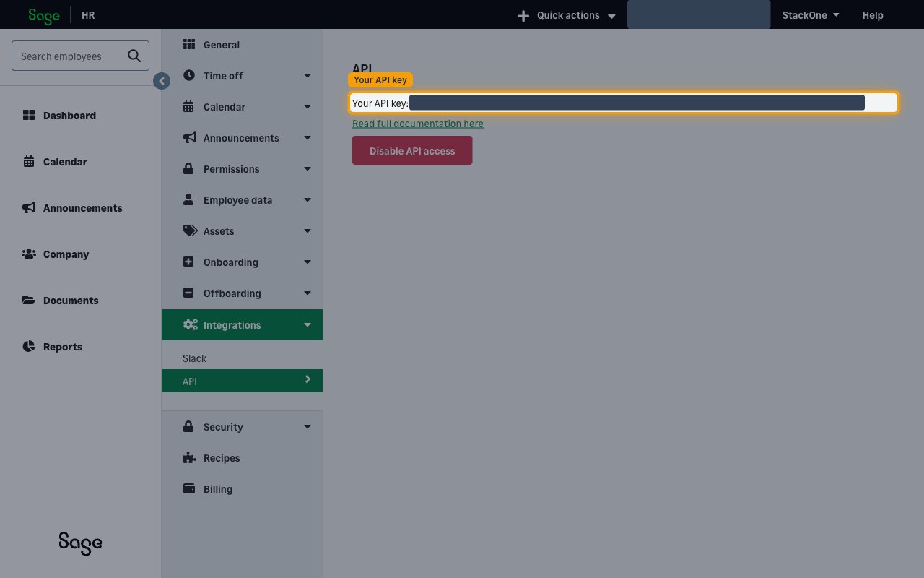Image resolution: width=924 pixels, height=578 pixels.
Task: Click the Assets tags icon
Action: (x=190, y=231)
